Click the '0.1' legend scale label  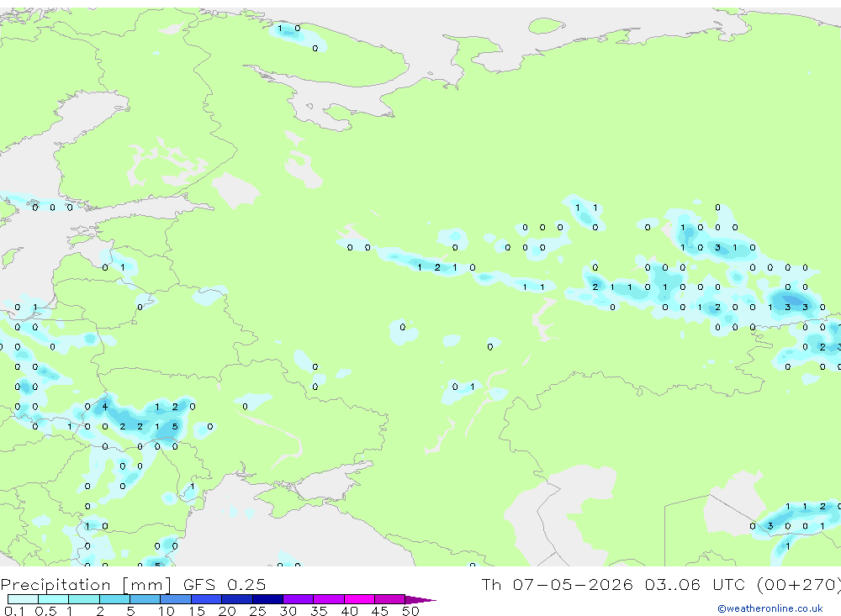14,611
